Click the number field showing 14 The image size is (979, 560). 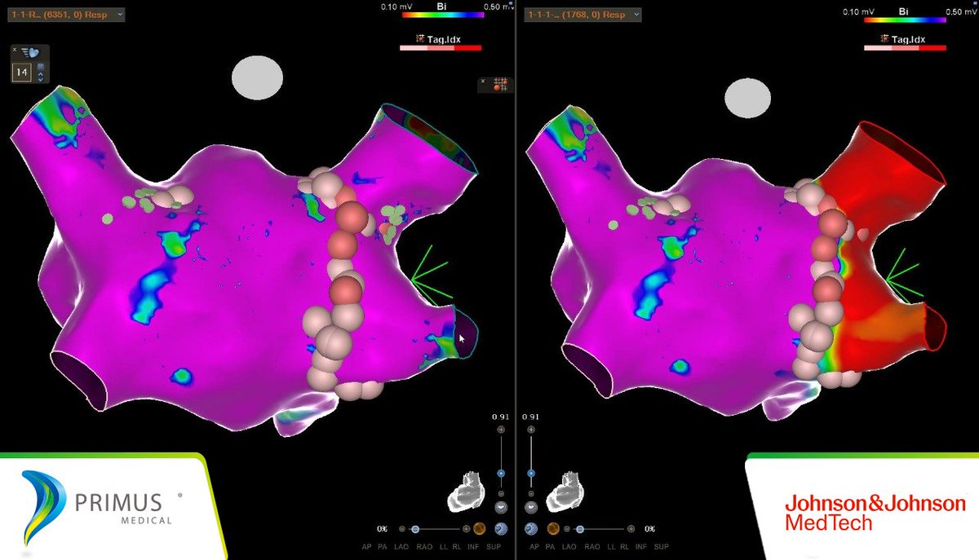pyautogui.click(x=22, y=73)
